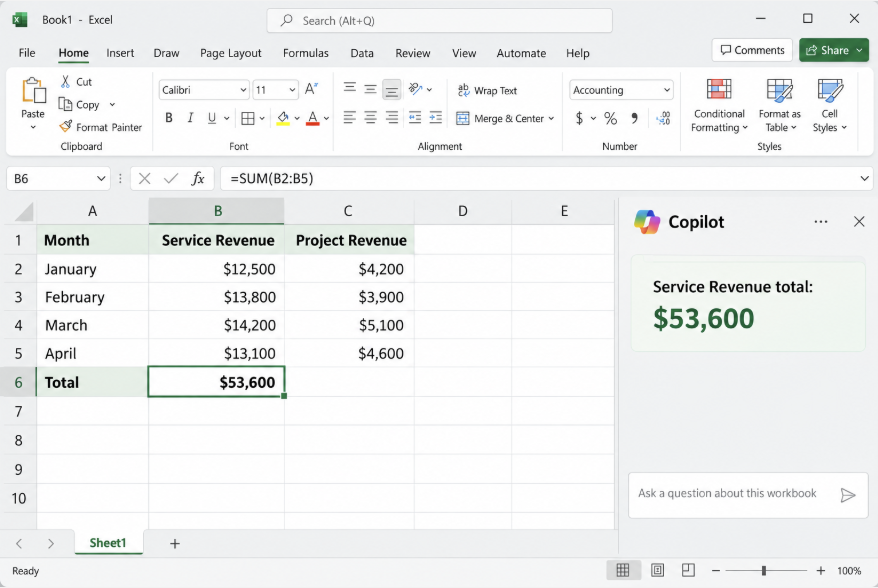Viewport: 878px width, 588px height.
Task: Open the Accounting number format dropdown
Action: (667, 90)
